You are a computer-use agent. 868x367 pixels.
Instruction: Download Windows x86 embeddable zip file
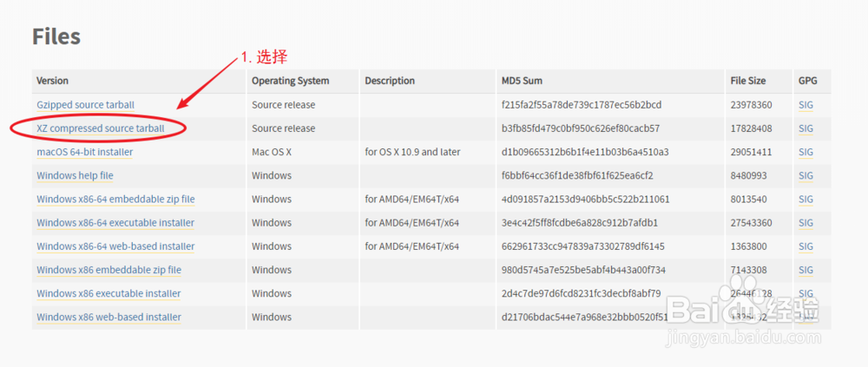click(108, 270)
